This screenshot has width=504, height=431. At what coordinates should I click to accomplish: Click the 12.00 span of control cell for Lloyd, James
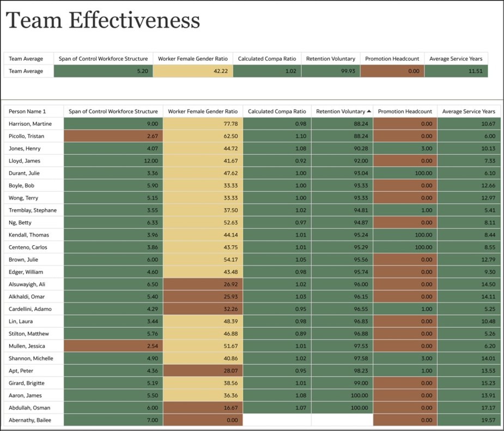pos(113,161)
